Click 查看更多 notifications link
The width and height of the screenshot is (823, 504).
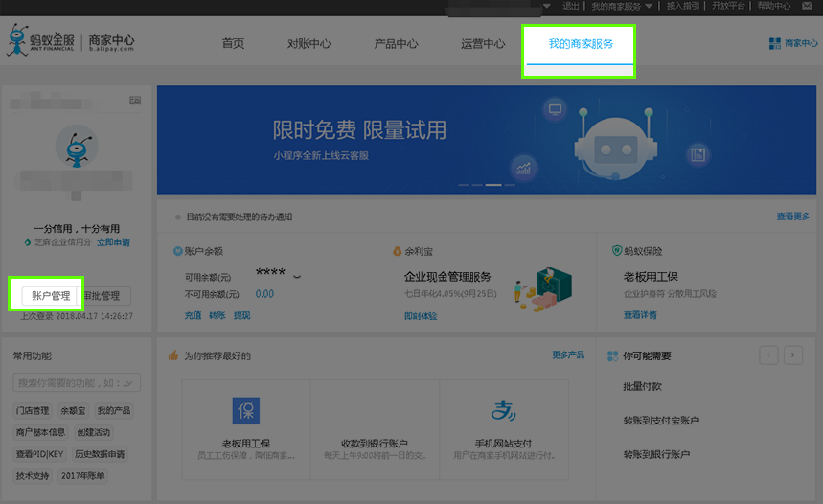pos(793,217)
